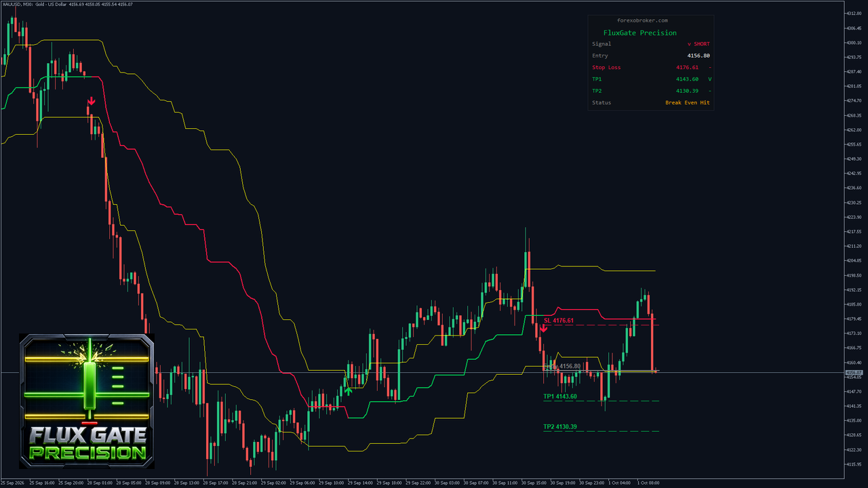Click the 4135.00 price on the price axis
The width and height of the screenshot is (868, 488).
click(x=854, y=420)
